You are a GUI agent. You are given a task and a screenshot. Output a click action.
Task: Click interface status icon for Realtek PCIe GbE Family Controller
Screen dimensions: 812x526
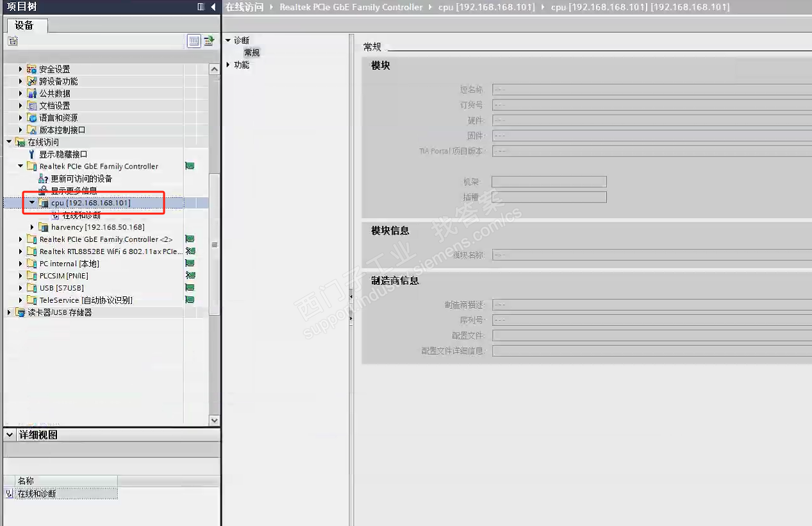pyautogui.click(x=190, y=166)
